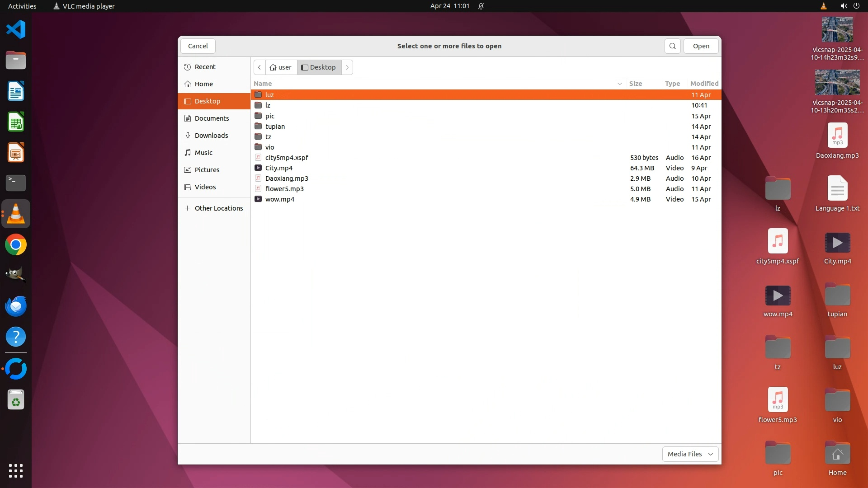Image resolution: width=868 pixels, height=488 pixels.
Task: Open the Downloads sidebar location
Action: [x=211, y=136]
